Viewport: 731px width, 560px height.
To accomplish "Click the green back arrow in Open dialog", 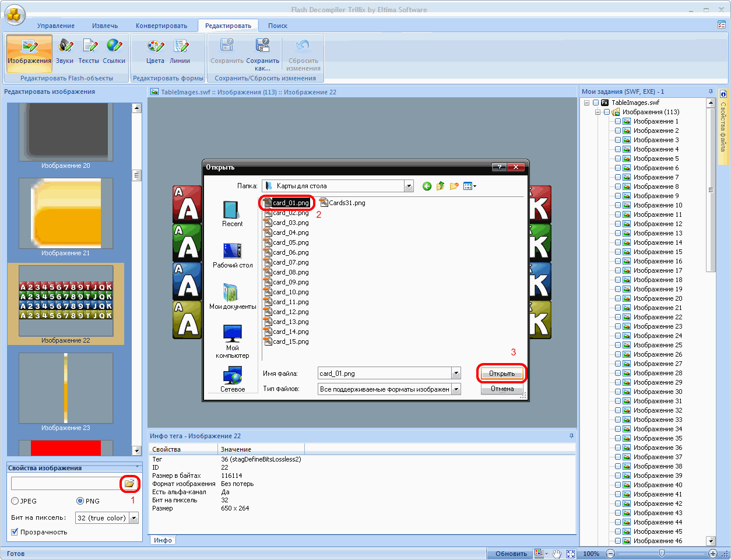I will (427, 186).
